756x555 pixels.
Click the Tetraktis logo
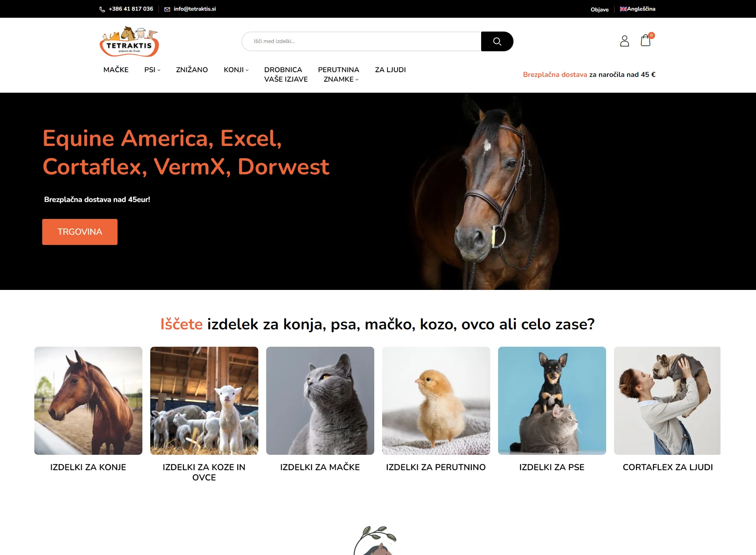(129, 41)
